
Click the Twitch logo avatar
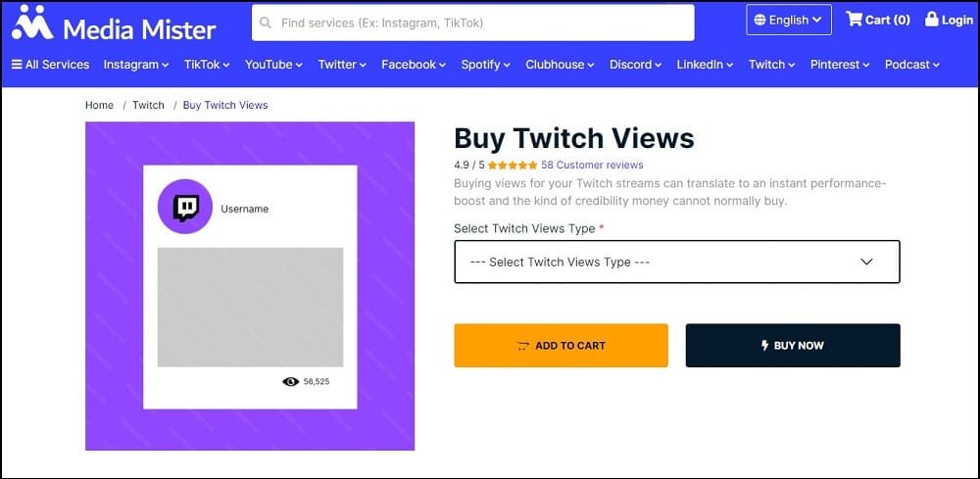pos(185,207)
